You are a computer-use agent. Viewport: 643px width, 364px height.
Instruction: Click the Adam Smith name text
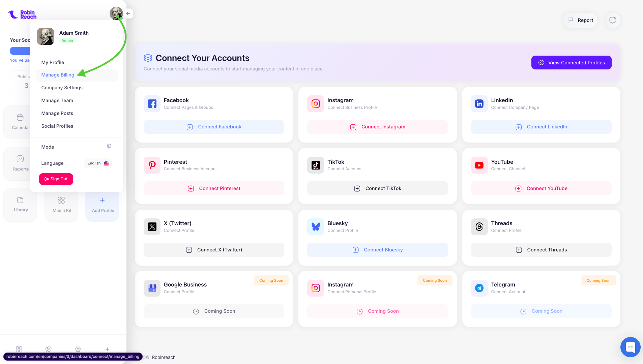(x=74, y=33)
